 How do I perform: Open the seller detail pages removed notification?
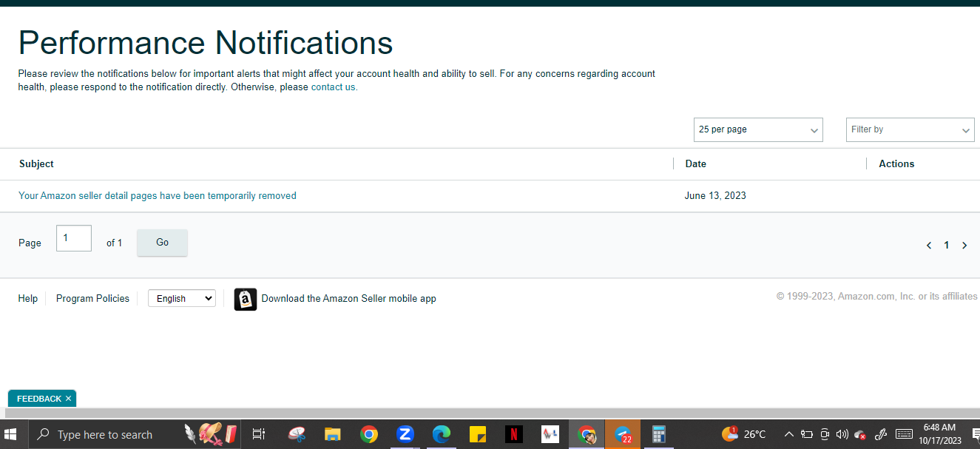(158, 196)
